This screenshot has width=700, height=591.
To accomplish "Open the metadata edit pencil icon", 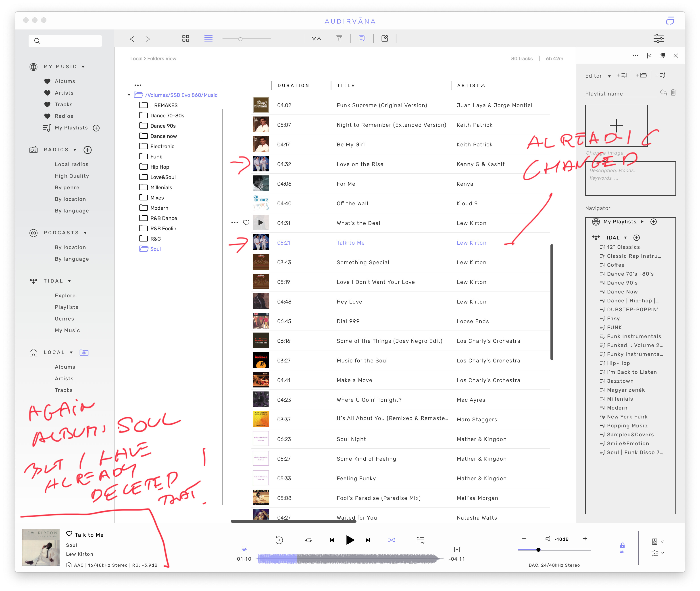I will click(x=384, y=39).
